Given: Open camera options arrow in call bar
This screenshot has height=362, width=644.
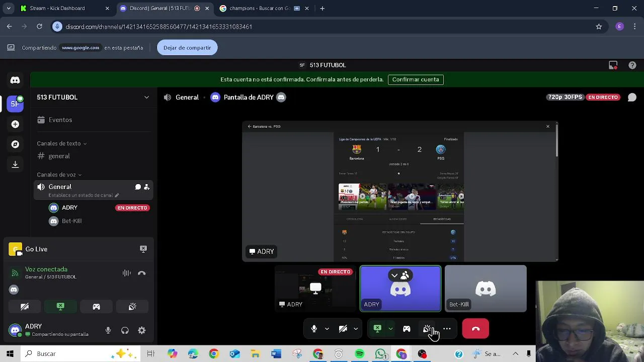Looking at the screenshot, I should [356, 329].
